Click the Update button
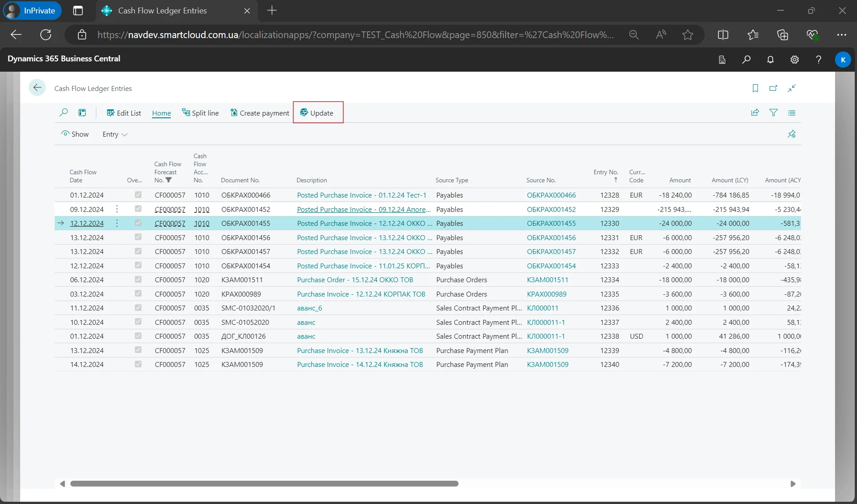This screenshot has height=504, width=857. click(x=317, y=113)
